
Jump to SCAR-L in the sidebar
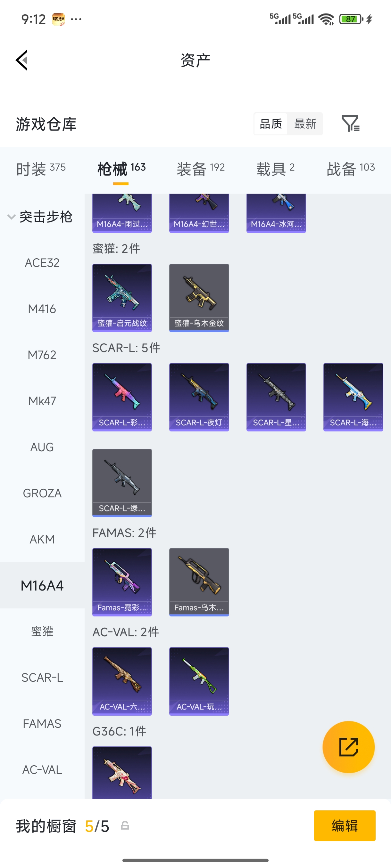(42, 677)
